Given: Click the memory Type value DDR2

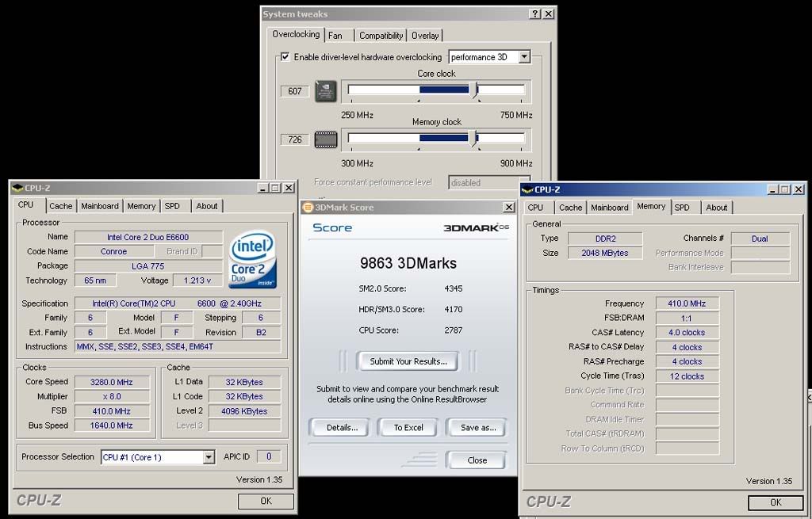Looking at the screenshot, I should pos(605,239).
